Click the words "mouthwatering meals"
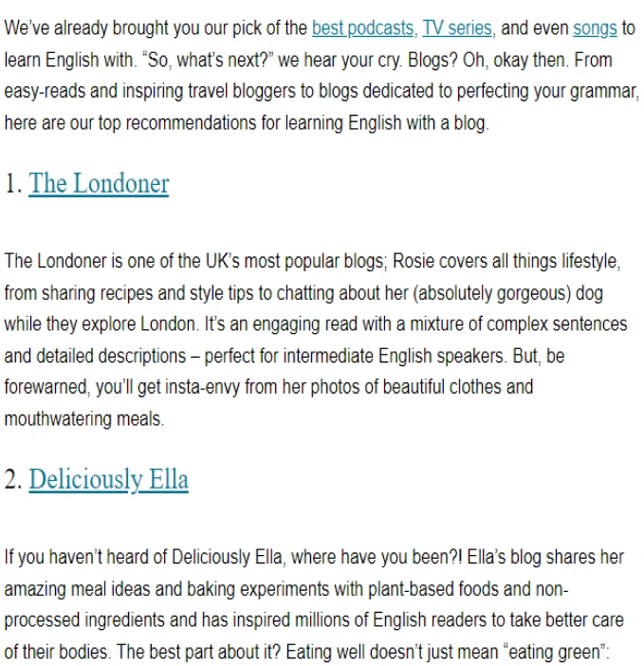The height and width of the screenshot is (666, 644). click(x=84, y=418)
